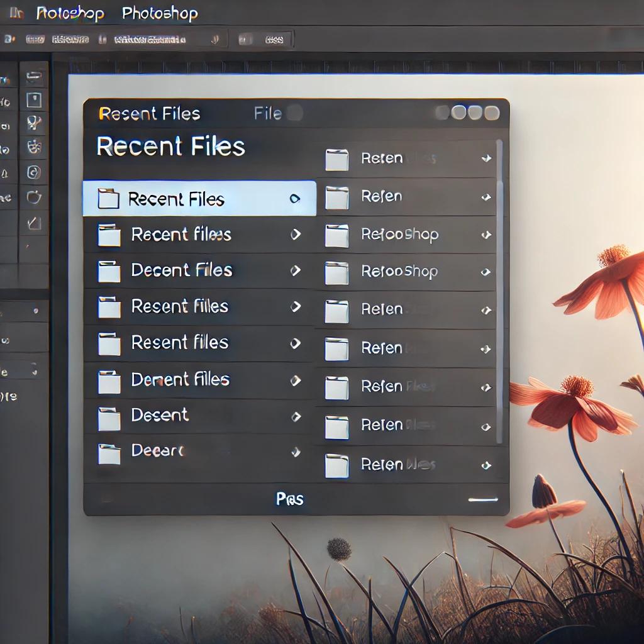Click the blue icon starting the options bar
Image resolution: width=644 pixels, height=644 pixels.
tap(9, 39)
